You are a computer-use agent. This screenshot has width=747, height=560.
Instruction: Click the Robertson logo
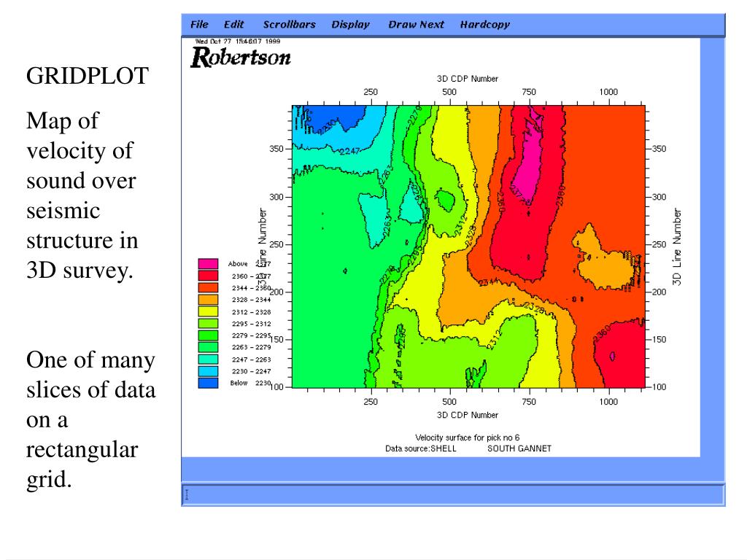coord(241,58)
